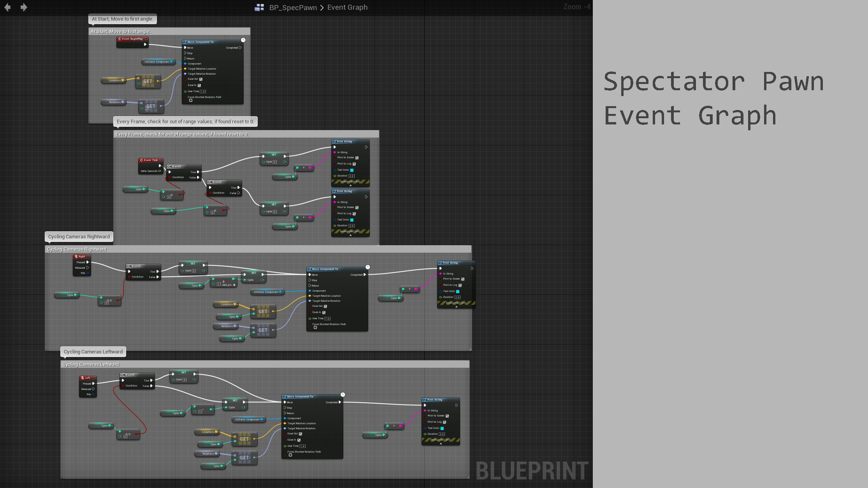Image resolution: width=868 pixels, height=488 pixels.
Task: Click the Over Time field on the At Start Move node
Action: (203, 92)
